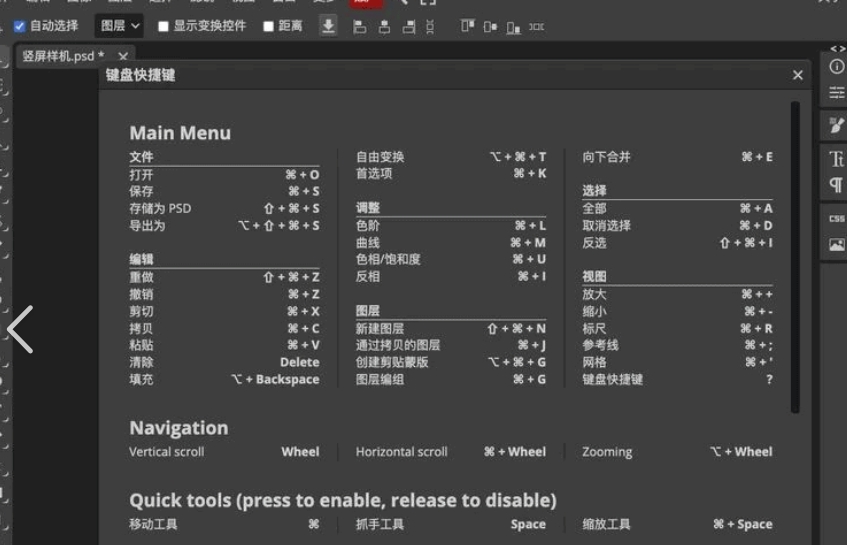Enable the 显示变换控件 checkbox

pyautogui.click(x=163, y=26)
